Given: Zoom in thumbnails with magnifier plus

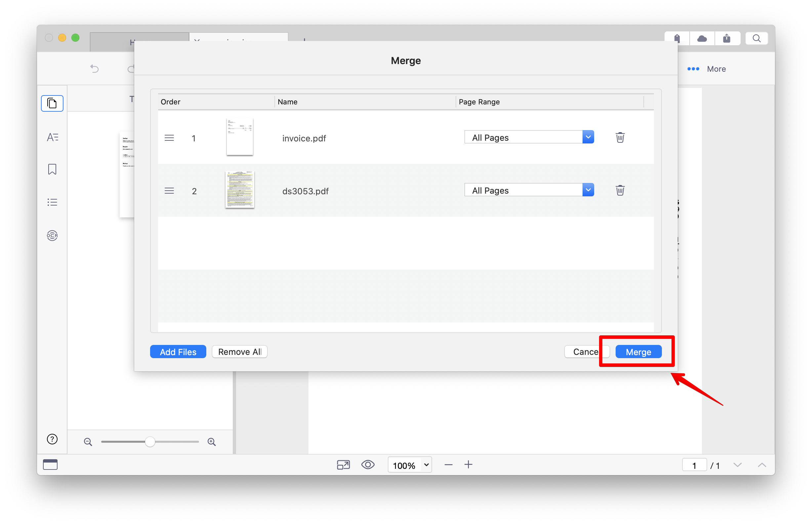Looking at the screenshot, I should [x=212, y=442].
